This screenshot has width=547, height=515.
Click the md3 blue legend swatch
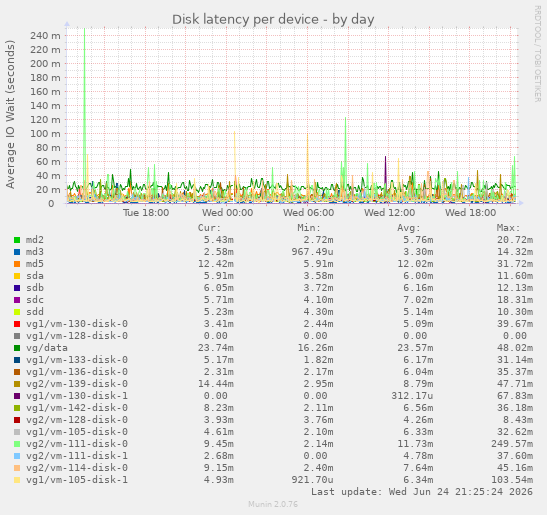pyautogui.click(x=17, y=252)
